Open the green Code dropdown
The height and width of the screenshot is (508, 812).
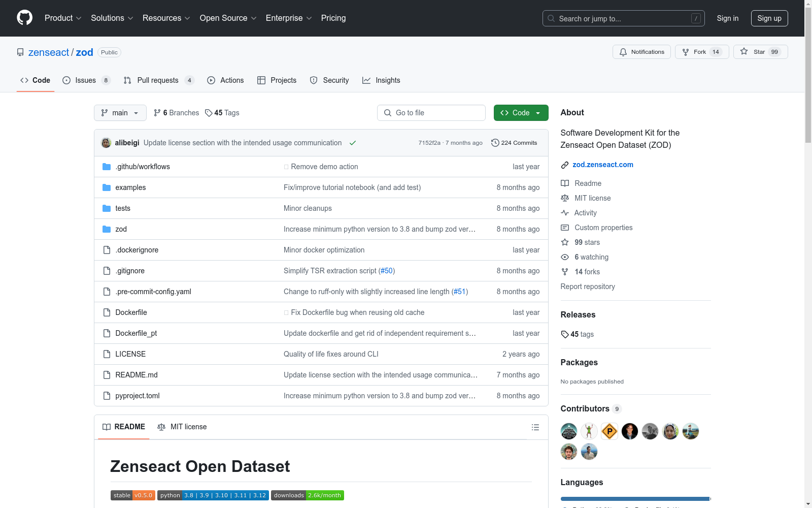coord(521,113)
